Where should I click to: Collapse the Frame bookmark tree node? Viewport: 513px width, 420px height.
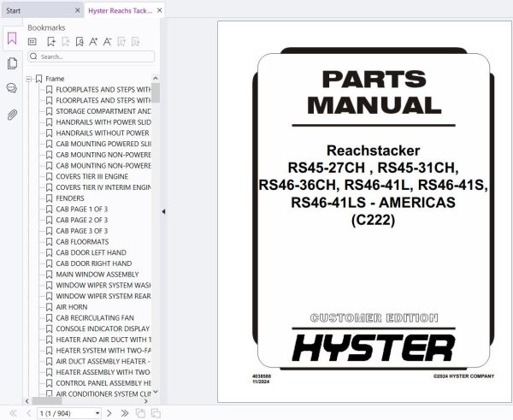click(29, 79)
